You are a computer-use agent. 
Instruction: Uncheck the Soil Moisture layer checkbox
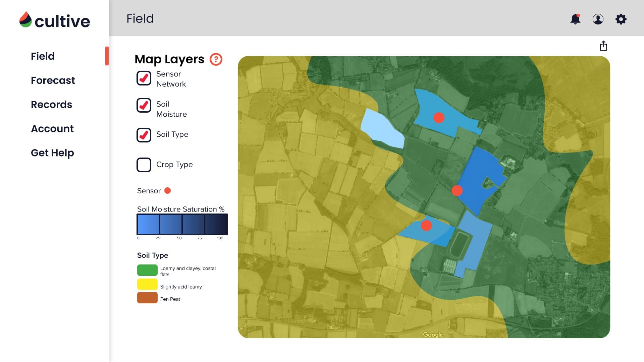coord(144,105)
